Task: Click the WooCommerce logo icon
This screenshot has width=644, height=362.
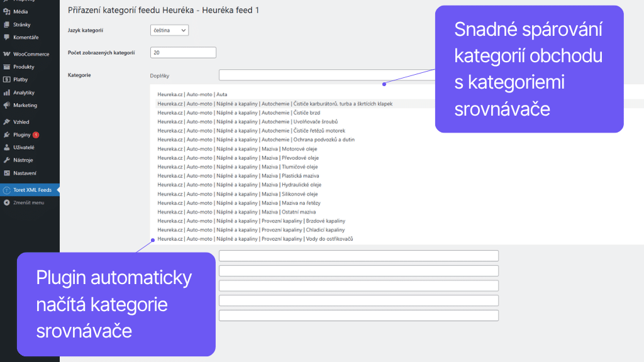Action: [6, 54]
